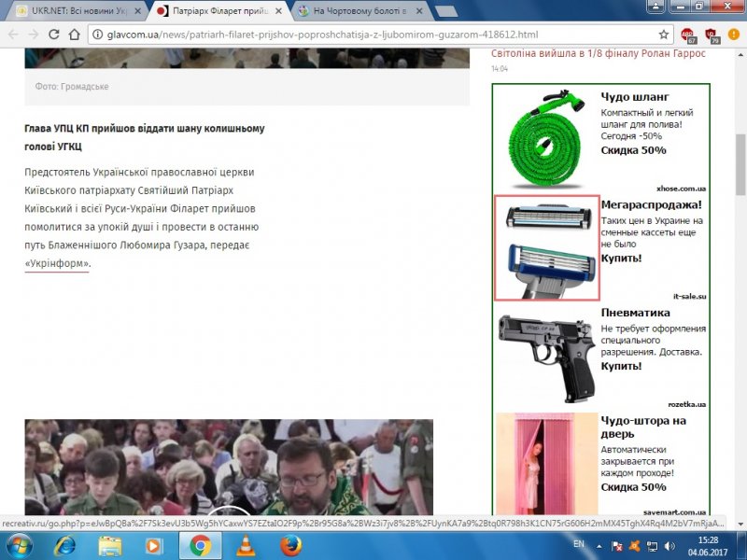Screen dimensions: 747x560
Task: Click the bookmark star in address bar
Action: (x=664, y=35)
